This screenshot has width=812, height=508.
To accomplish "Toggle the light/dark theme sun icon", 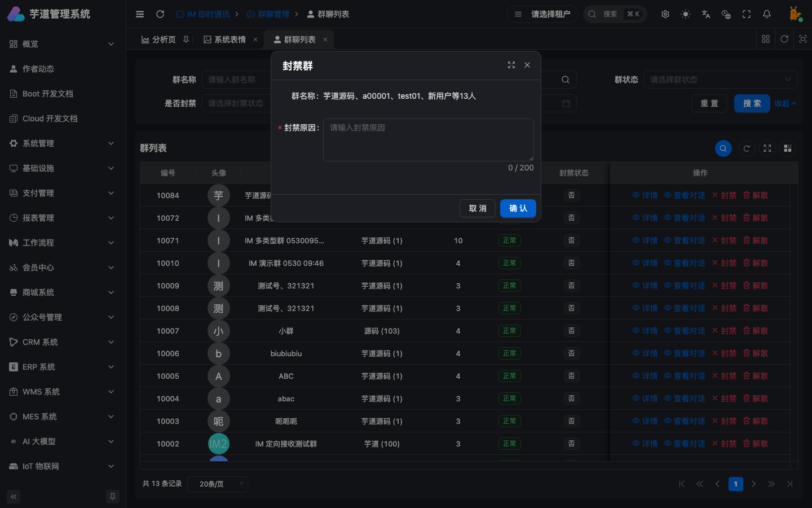I will [x=686, y=14].
